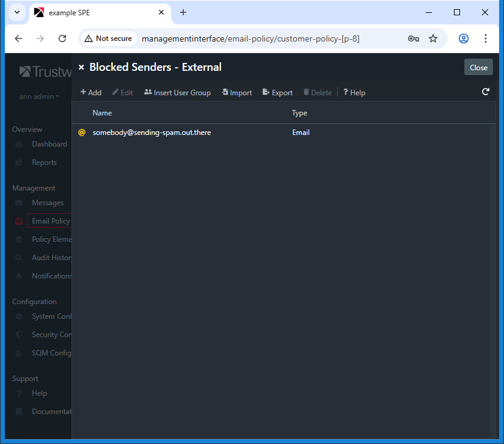This screenshot has width=504, height=444.
Task: Click the browser tab search chevron
Action: [x=17, y=13]
